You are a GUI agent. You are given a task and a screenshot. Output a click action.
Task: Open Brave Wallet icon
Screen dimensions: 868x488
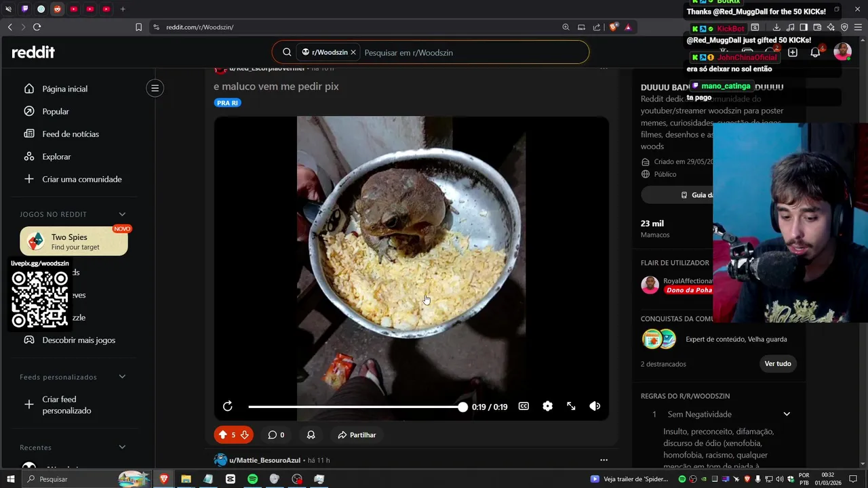pyautogui.click(x=817, y=27)
